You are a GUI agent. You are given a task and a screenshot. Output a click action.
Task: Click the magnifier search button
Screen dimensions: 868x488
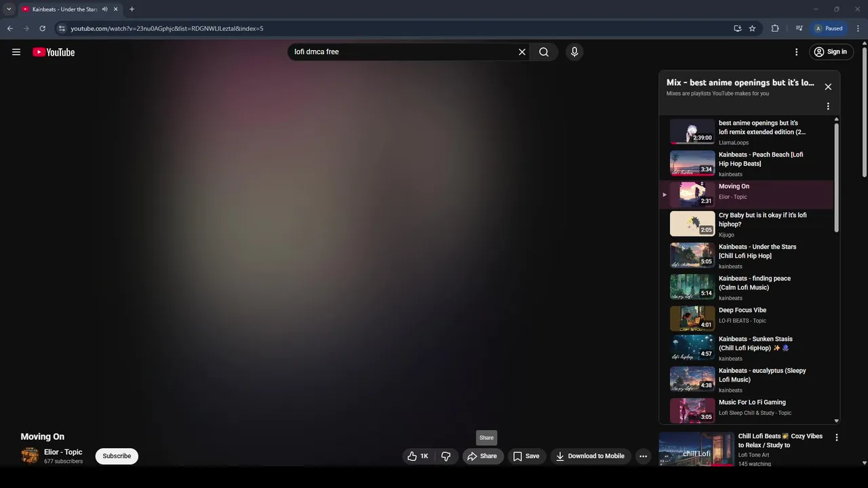point(544,52)
